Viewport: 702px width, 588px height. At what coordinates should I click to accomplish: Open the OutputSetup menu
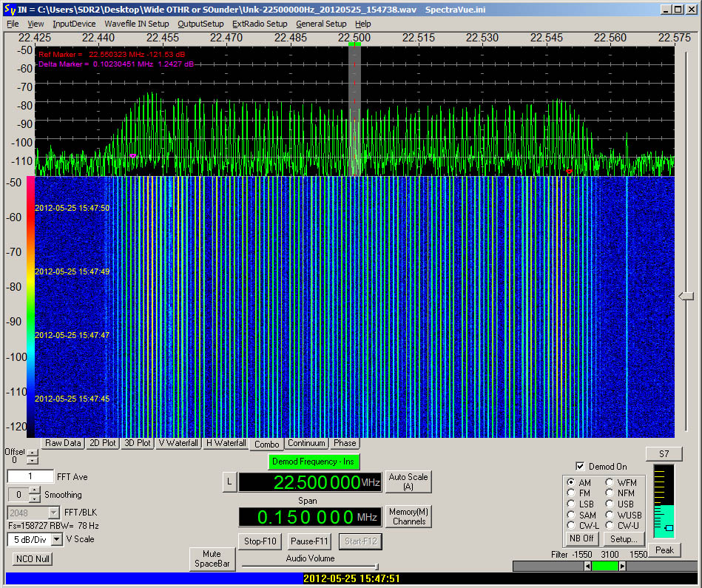tap(200, 24)
